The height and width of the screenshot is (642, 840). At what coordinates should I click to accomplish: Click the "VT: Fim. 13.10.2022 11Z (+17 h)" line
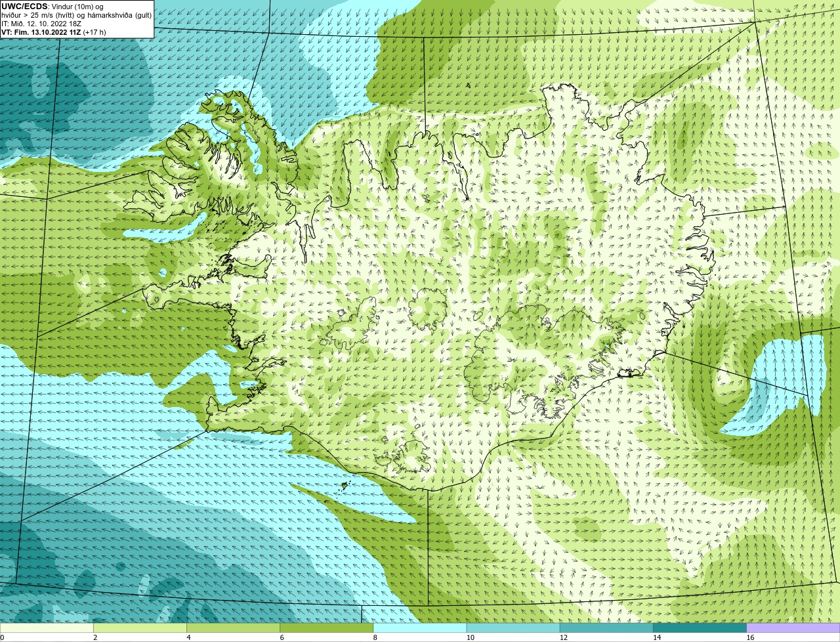pos(54,32)
